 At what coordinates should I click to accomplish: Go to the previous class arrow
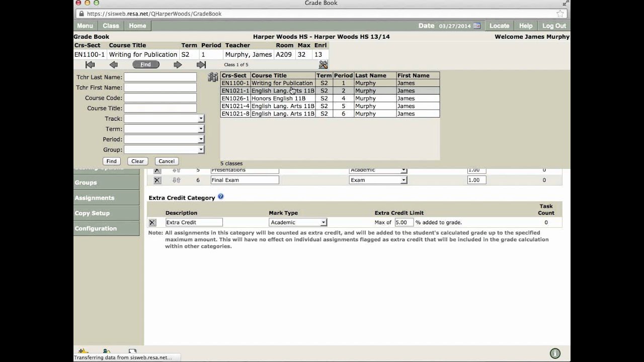(x=114, y=64)
